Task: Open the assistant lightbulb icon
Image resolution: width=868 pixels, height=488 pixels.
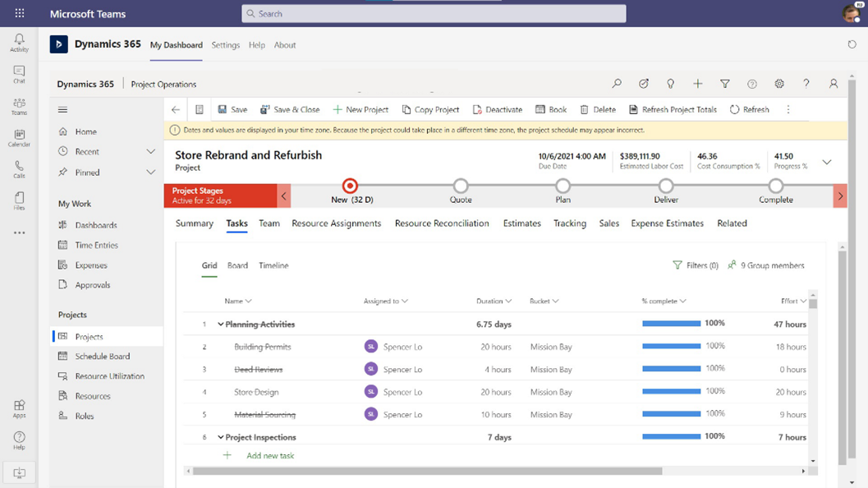Action: [x=670, y=84]
